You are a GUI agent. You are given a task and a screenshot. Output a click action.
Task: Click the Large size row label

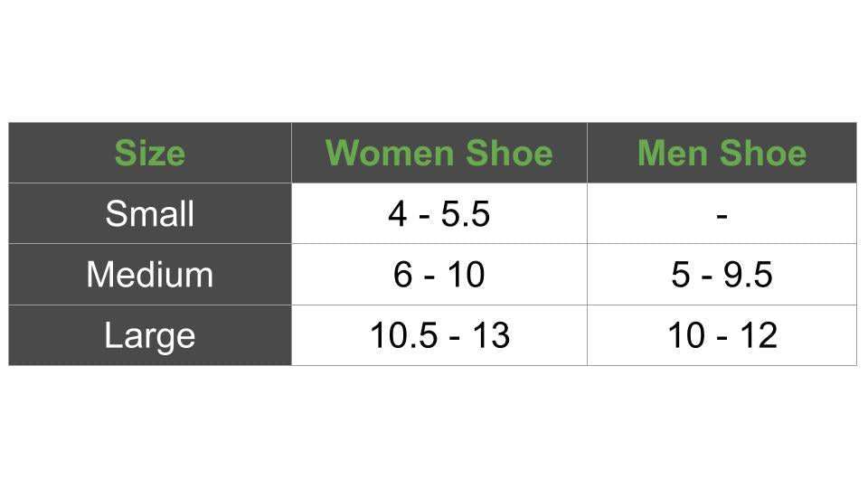point(149,335)
